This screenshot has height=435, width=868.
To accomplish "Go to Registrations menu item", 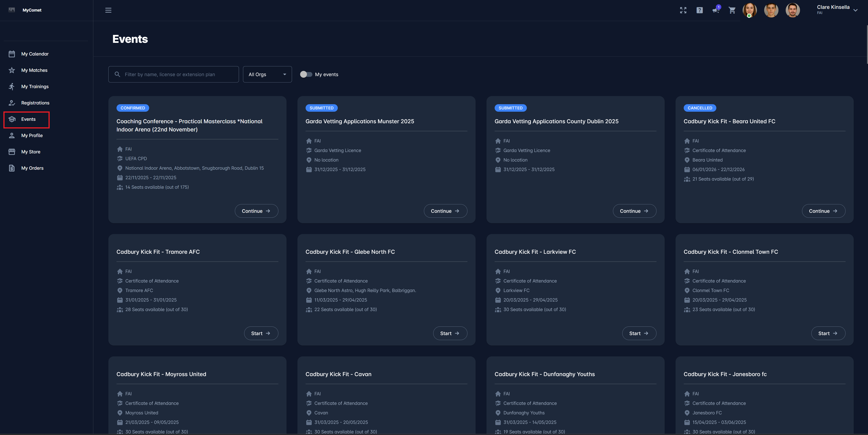I will point(35,103).
